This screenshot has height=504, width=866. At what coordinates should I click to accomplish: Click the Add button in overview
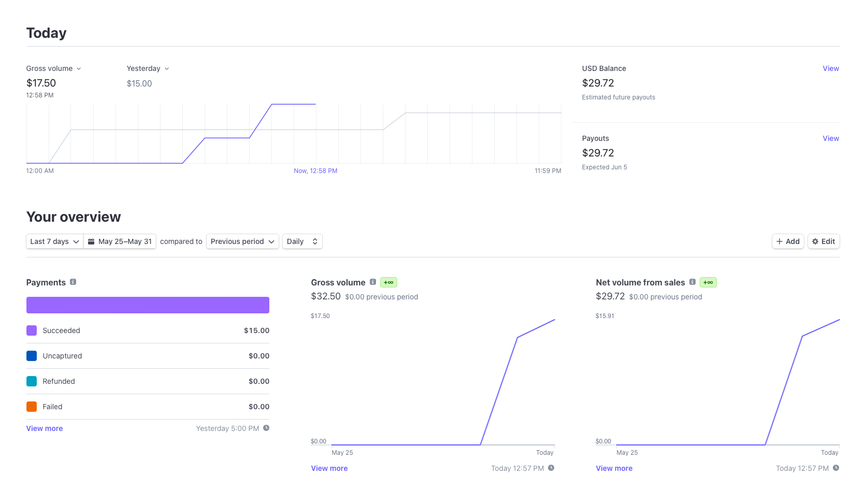788,241
